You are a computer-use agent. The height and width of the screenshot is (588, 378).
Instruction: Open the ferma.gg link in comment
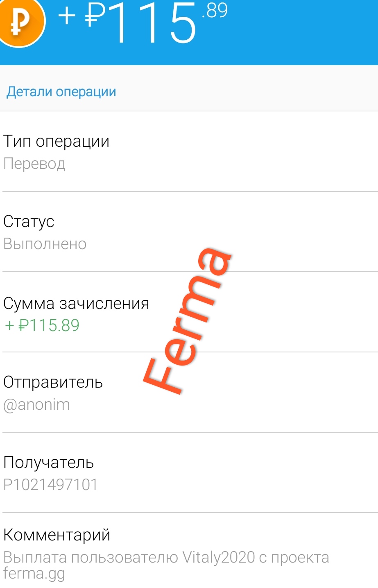tap(34, 573)
